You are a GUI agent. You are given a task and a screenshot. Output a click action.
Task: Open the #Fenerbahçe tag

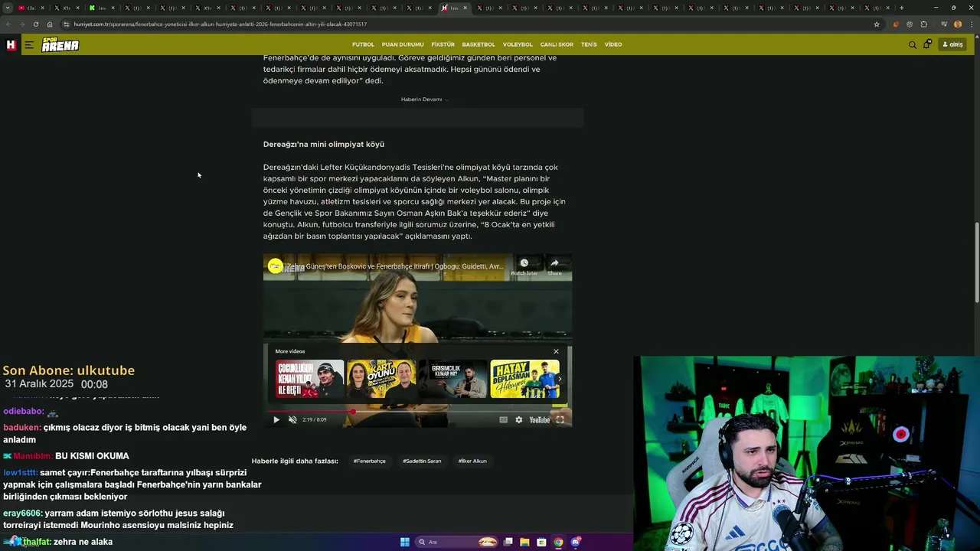click(x=370, y=461)
